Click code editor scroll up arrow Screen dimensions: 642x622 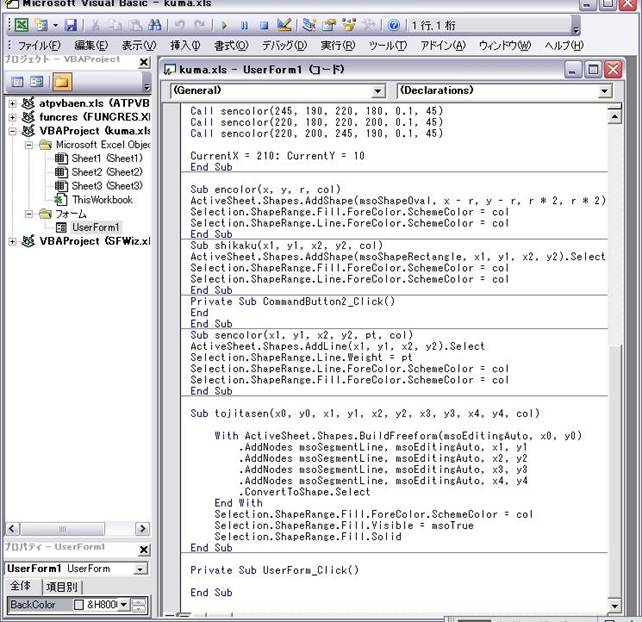pos(615,117)
